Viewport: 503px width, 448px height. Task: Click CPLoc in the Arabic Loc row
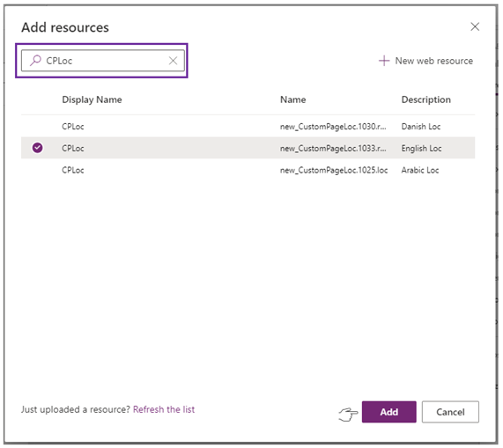(x=73, y=170)
